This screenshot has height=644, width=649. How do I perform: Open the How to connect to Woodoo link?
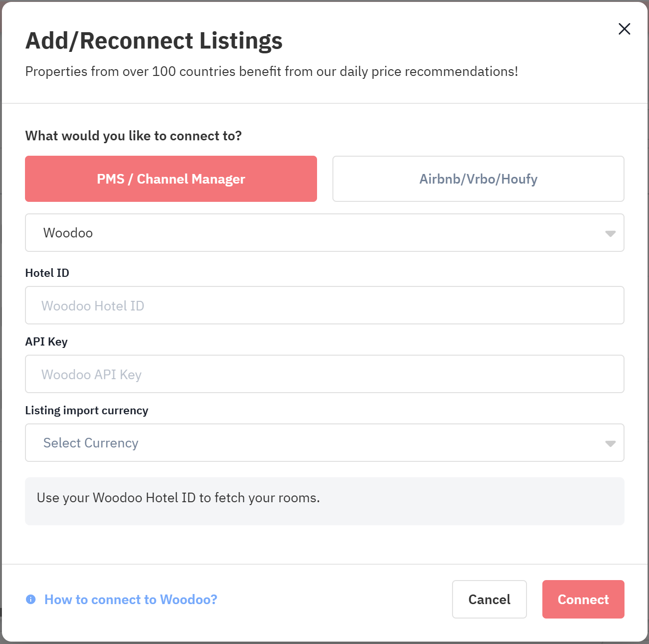click(x=131, y=599)
